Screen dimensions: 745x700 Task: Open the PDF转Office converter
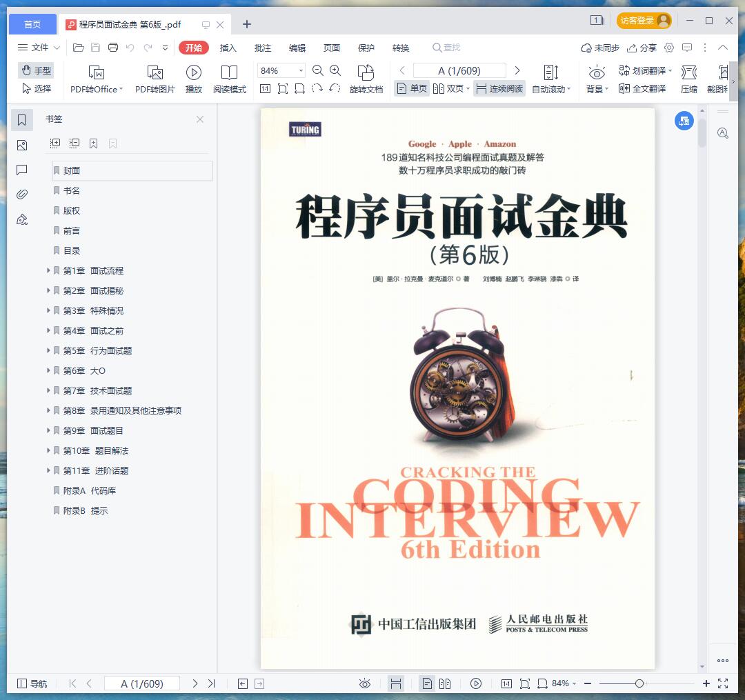pyautogui.click(x=97, y=79)
